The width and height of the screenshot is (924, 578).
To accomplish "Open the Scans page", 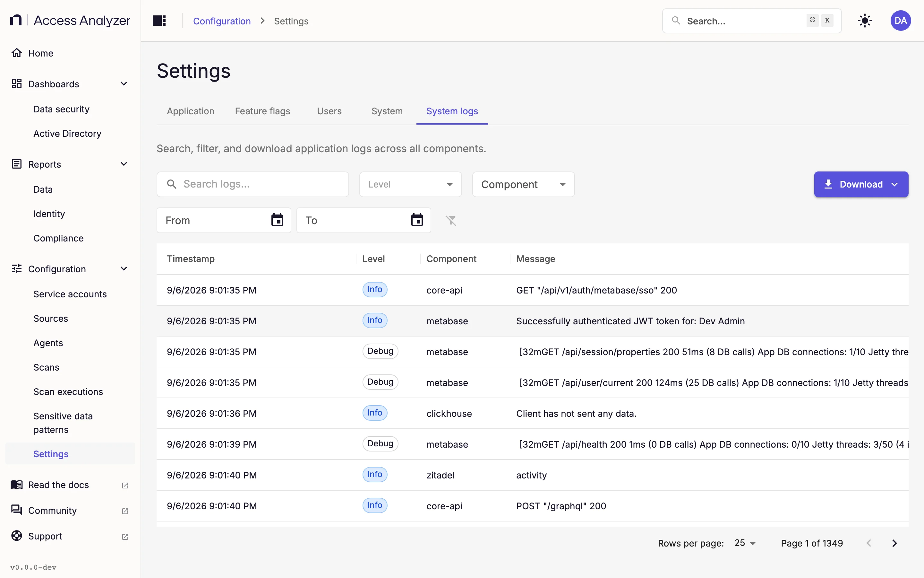I will click(46, 367).
